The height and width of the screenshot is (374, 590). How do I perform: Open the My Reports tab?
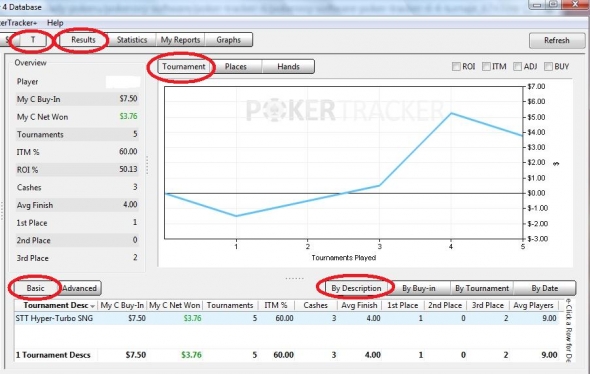point(180,40)
